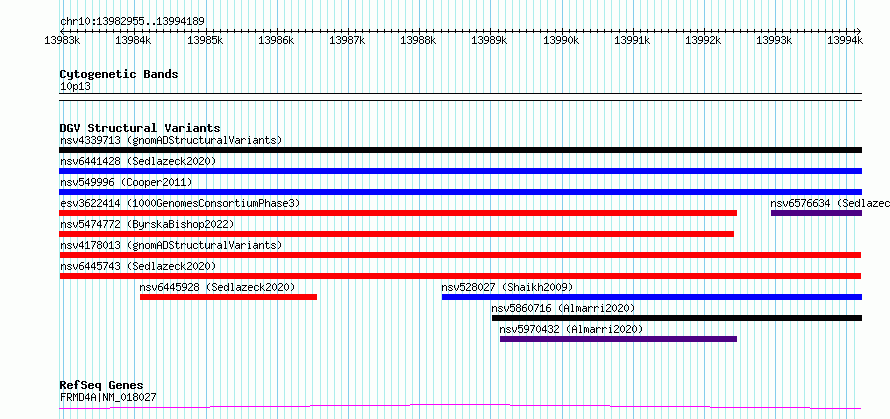
Task: Open the nsv6576634 label at right edge
Action: click(x=830, y=203)
